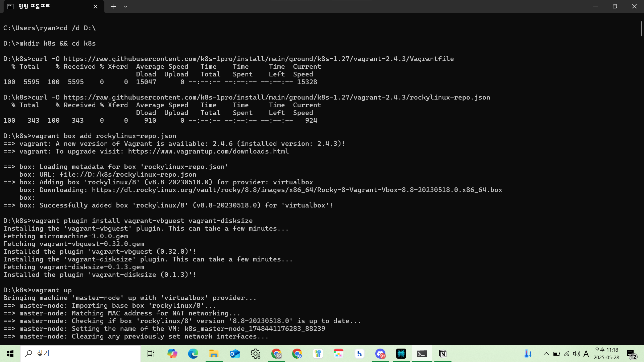Switch to the Terminal taskbar icon
The height and width of the screenshot is (362, 644).
[x=422, y=354]
